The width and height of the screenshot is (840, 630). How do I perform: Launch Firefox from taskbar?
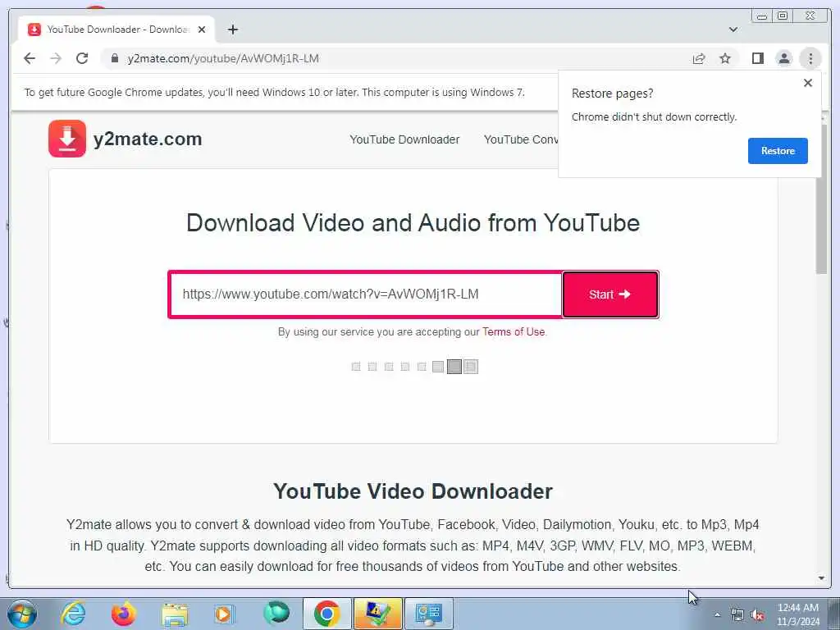[x=124, y=614]
